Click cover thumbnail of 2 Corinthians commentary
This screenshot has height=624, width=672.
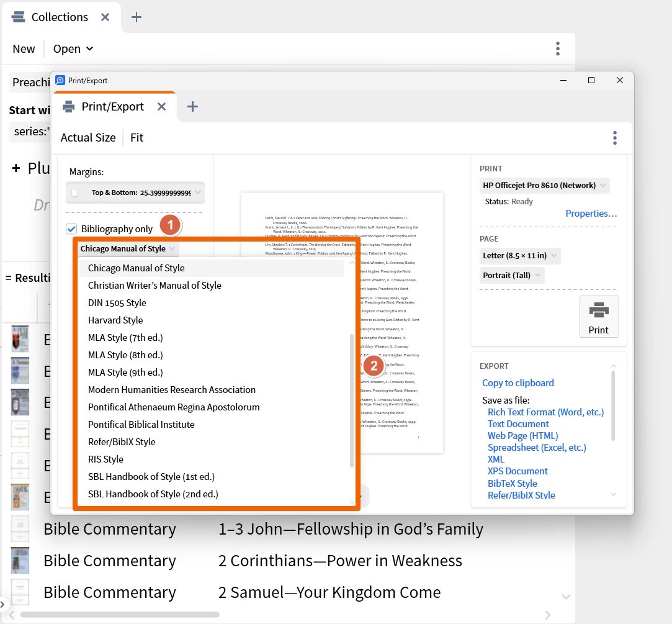point(20,561)
